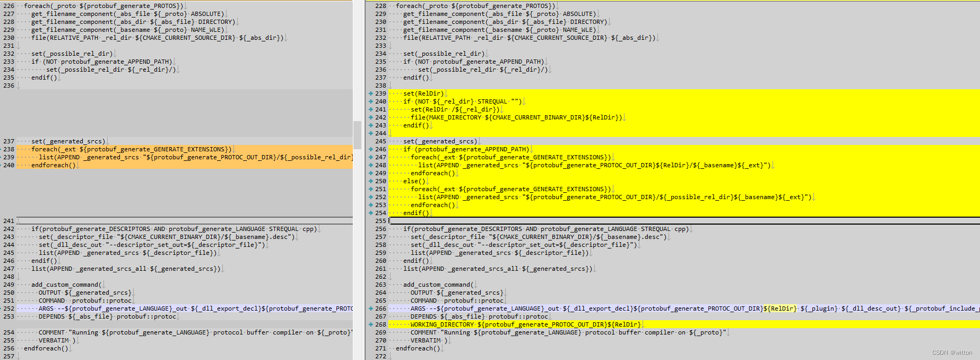
Task: Click the plus icon next to line 248
Action: click(370, 165)
